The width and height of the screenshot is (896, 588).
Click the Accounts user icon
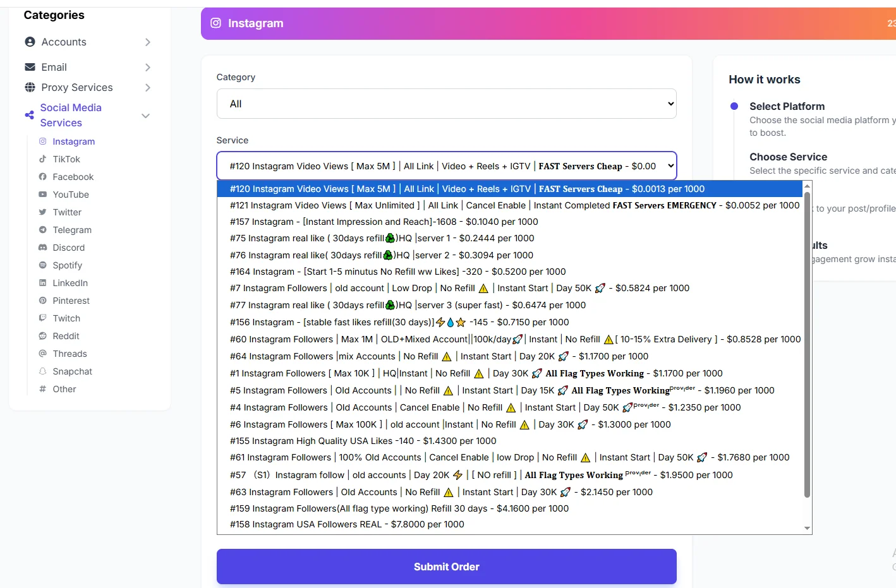click(x=30, y=42)
